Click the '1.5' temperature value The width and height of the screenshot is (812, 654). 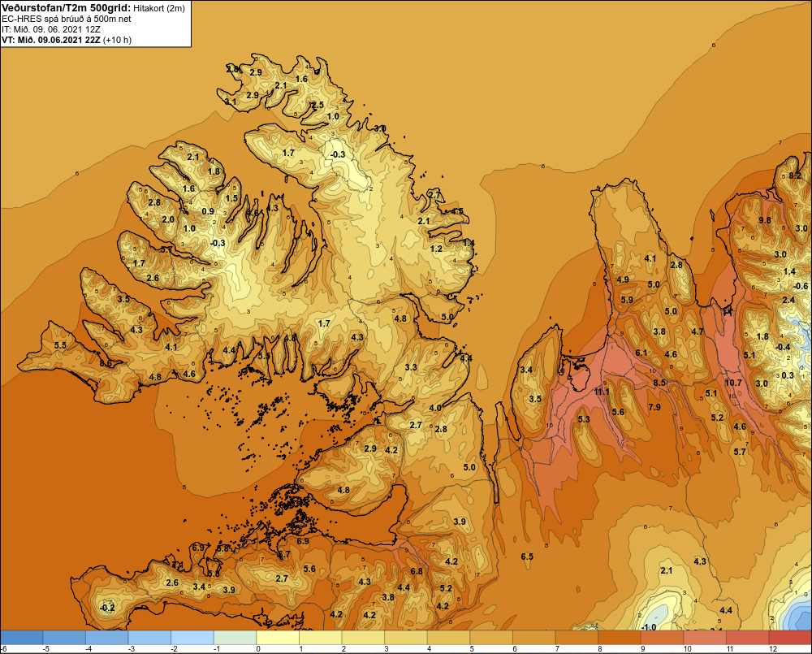(x=231, y=198)
